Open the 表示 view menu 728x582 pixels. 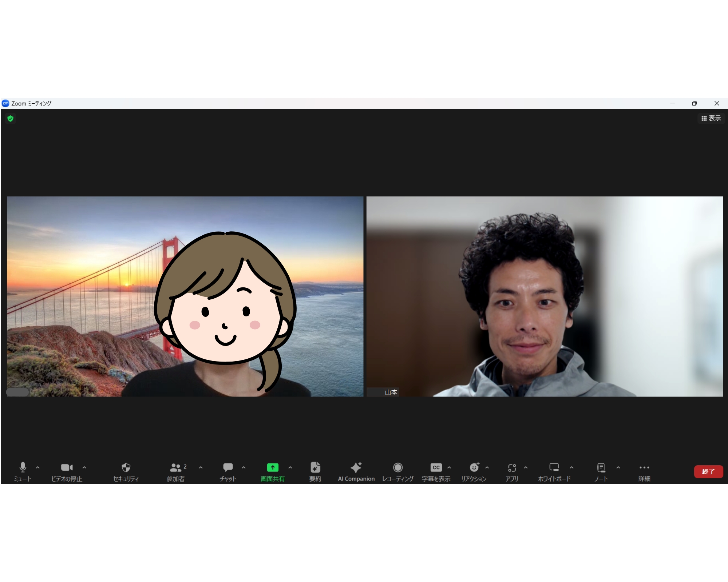click(x=711, y=118)
